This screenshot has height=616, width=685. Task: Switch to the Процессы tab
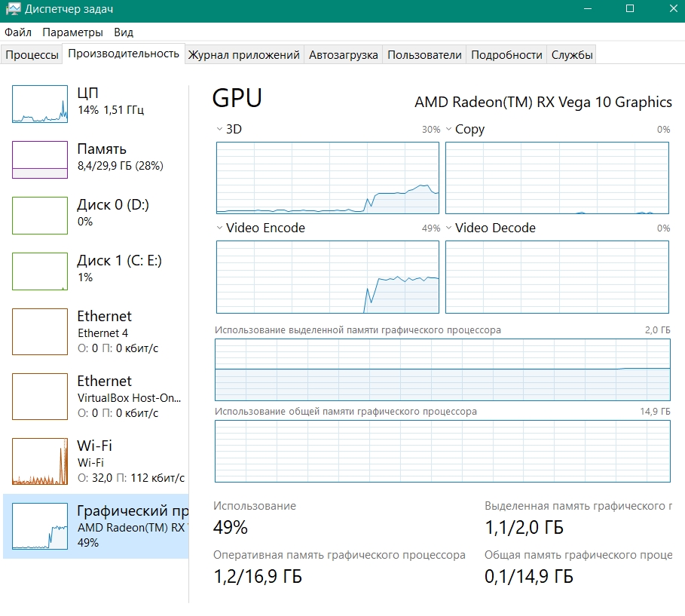coord(32,54)
